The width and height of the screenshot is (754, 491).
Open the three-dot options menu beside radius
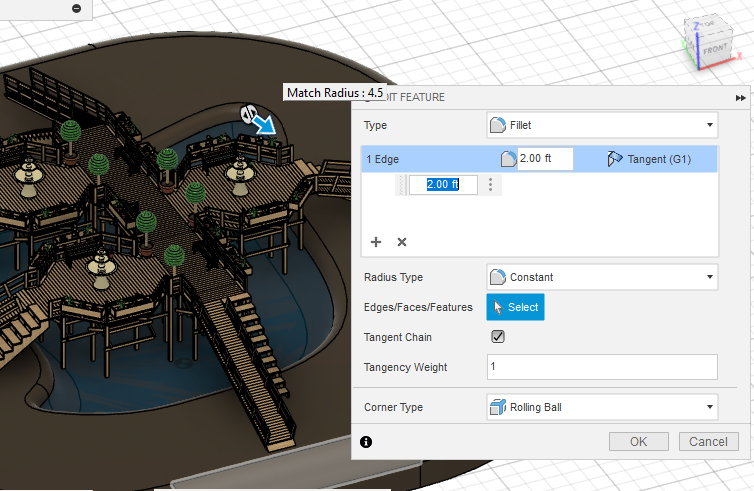(x=490, y=185)
